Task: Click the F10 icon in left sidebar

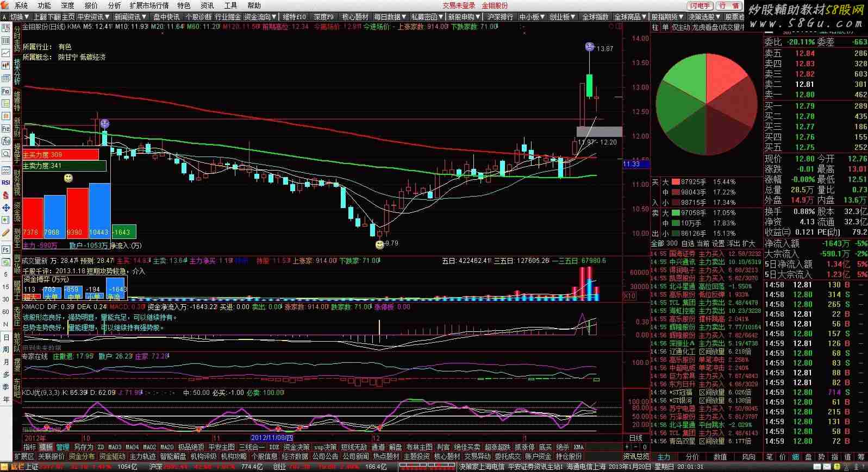Action: click(6, 91)
